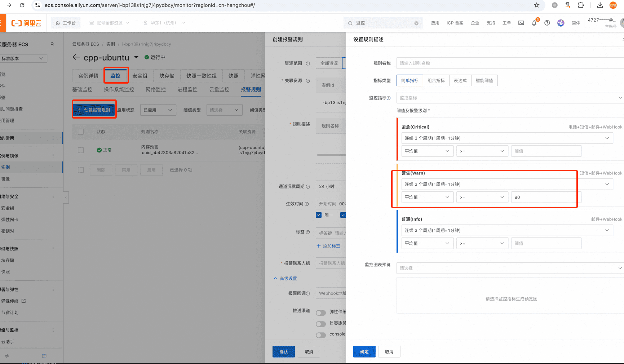Open the 监控指标 dropdown

510,98
